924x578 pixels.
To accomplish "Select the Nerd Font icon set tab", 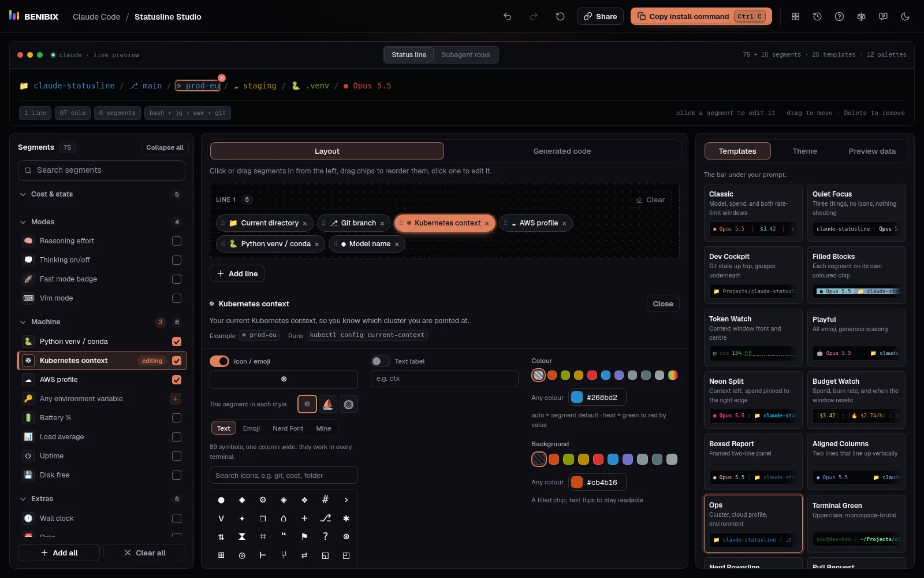I will (x=288, y=428).
